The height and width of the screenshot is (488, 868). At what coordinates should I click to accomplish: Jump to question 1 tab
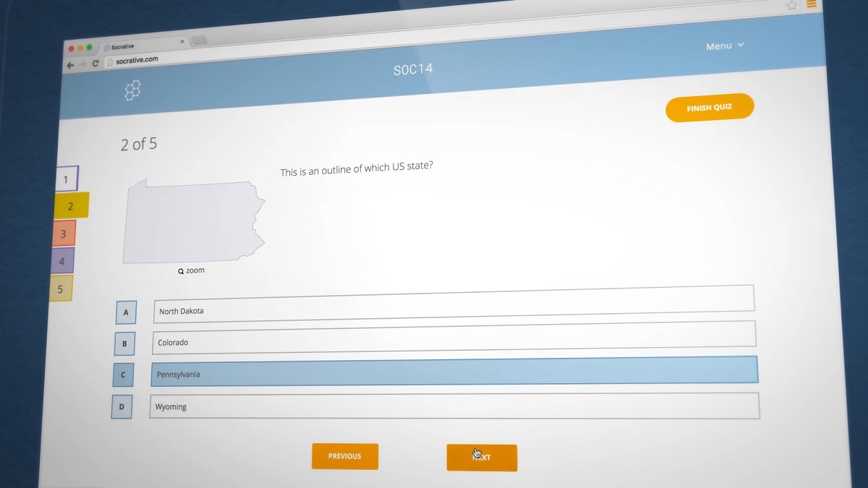(66, 179)
